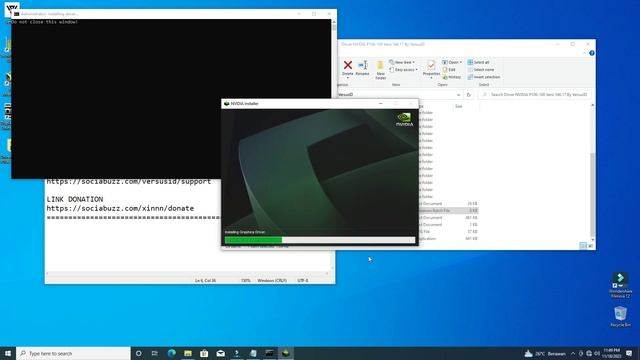
Task: Open File Explorer help icon
Action: click(592, 53)
